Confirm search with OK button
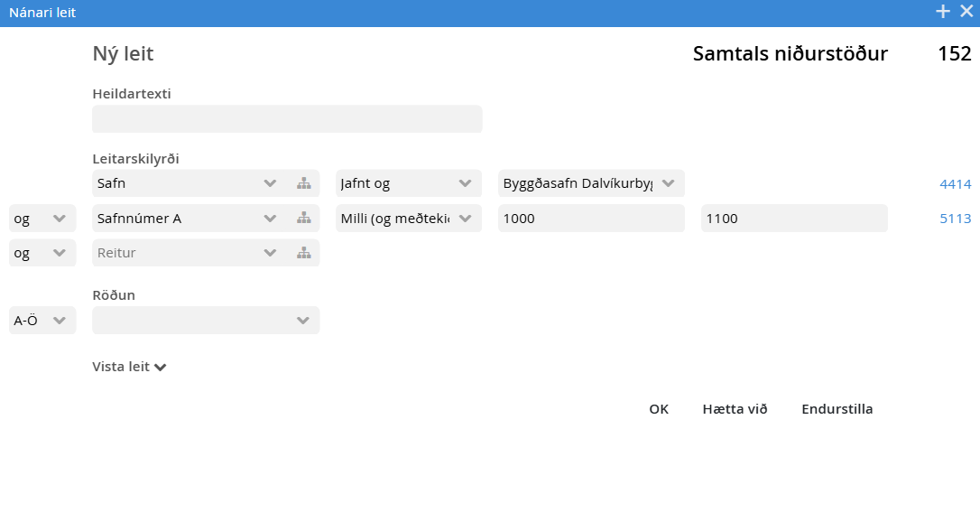980x513 pixels. (659, 409)
